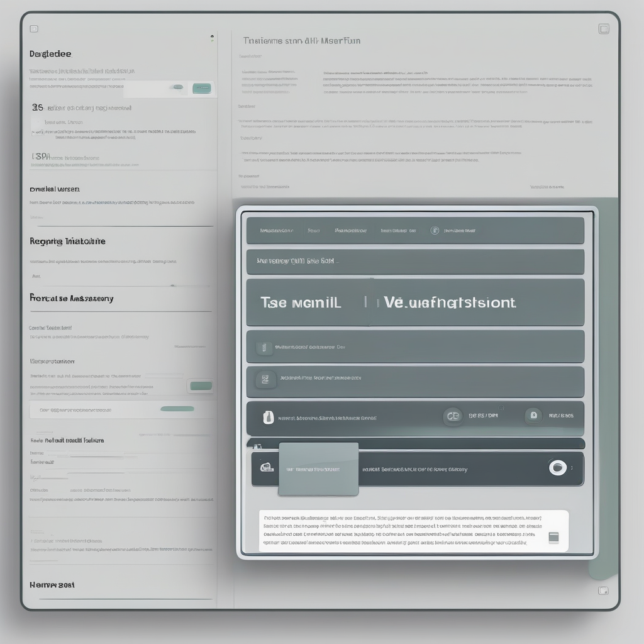
Task: Select the battery-style icon on the first list row
Action: (265, 347)
